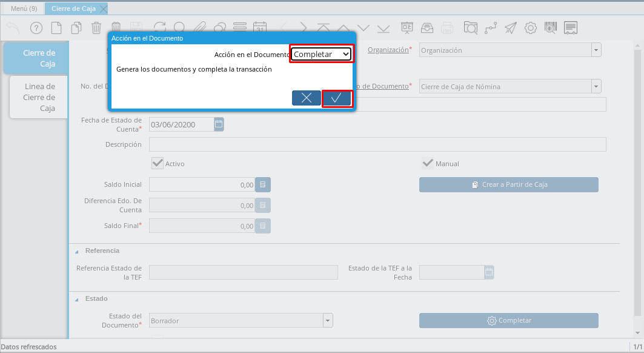This screenshot has width=644, height=353.
Task: Close the Cierre de Caja tab
Action: [104, 8]
